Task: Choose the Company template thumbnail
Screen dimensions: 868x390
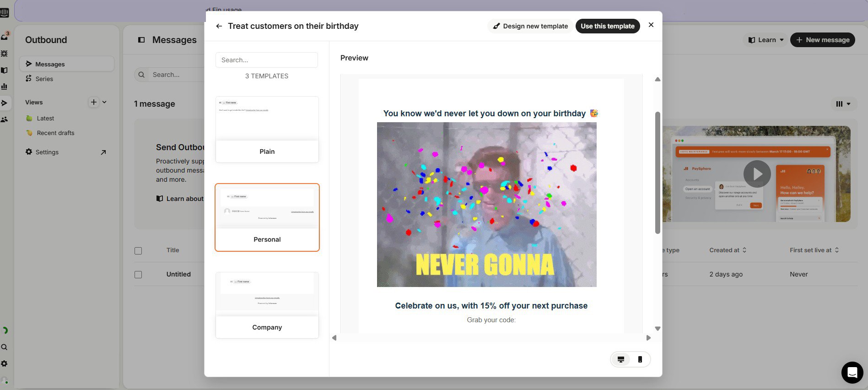Action: click(x=267, y=305)
